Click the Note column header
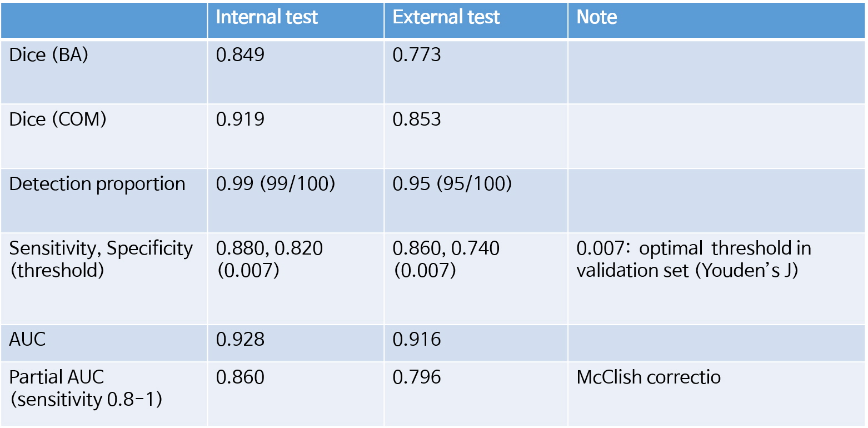This screenshot has height=428, width=868. pyautogui.click(x=597, y=17)
